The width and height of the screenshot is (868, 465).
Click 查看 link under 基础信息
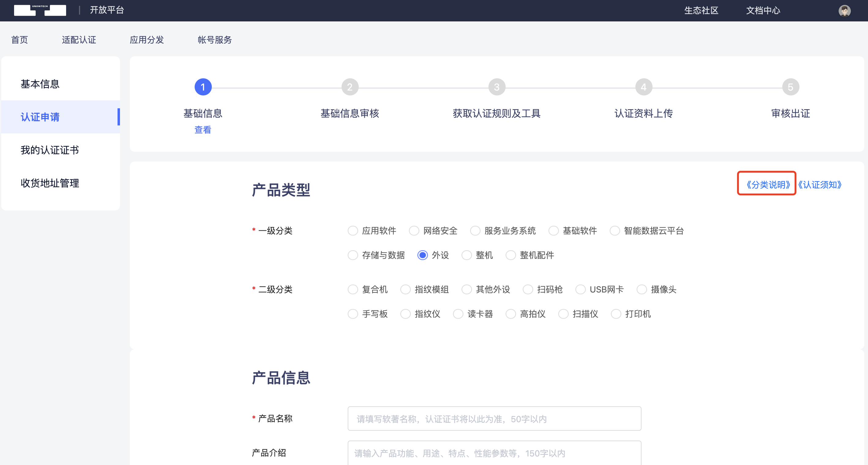(203, 130)
